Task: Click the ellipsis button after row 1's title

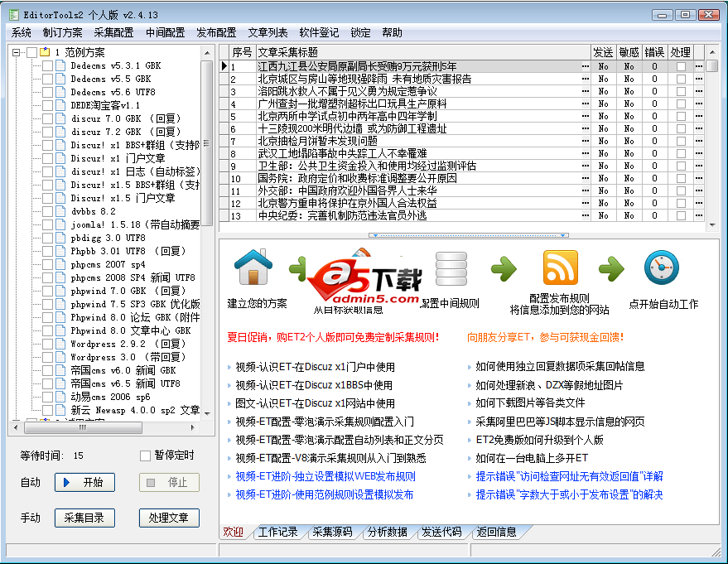Action: (585, 66)
